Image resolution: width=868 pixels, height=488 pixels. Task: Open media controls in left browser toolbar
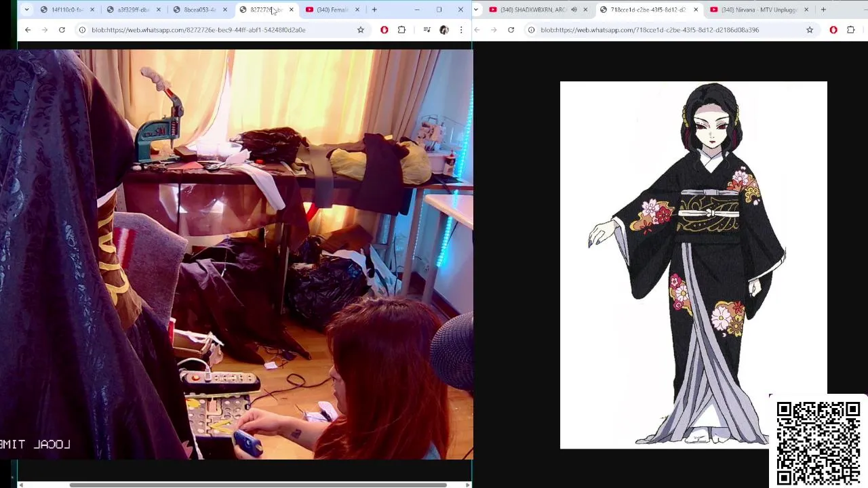[427, 30]
